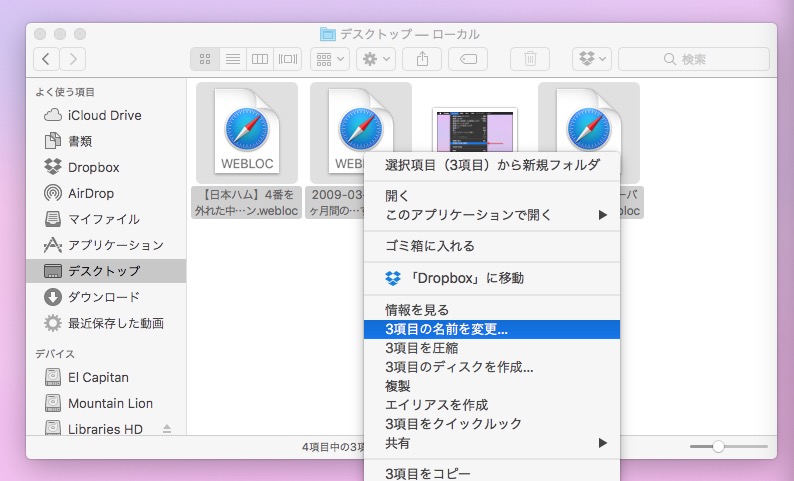This screenshot has height=481, width=794.
Task: Click the 【日本ハム】4番を外れた中…ン.webloc filename
Action: pyautogui.click(x=247, y=203)
